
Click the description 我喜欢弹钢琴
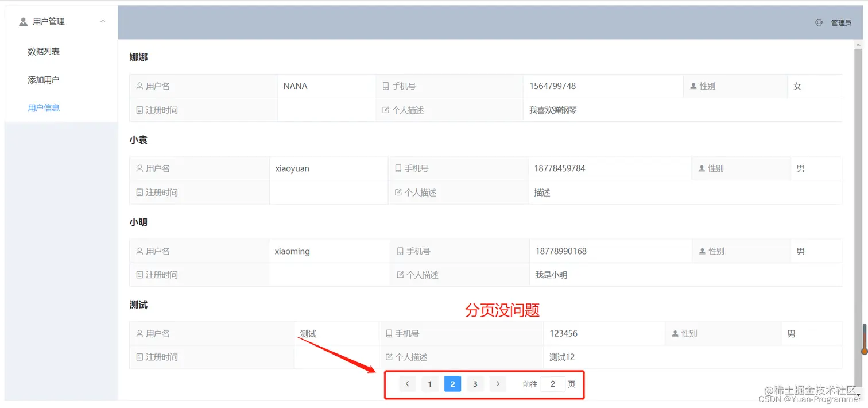pos(553,110)
